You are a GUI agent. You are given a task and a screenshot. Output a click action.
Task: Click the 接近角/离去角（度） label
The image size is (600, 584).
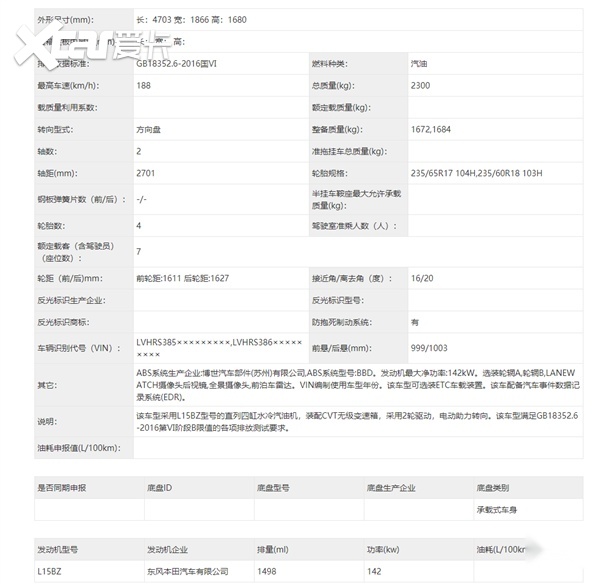tap(351, 278)
